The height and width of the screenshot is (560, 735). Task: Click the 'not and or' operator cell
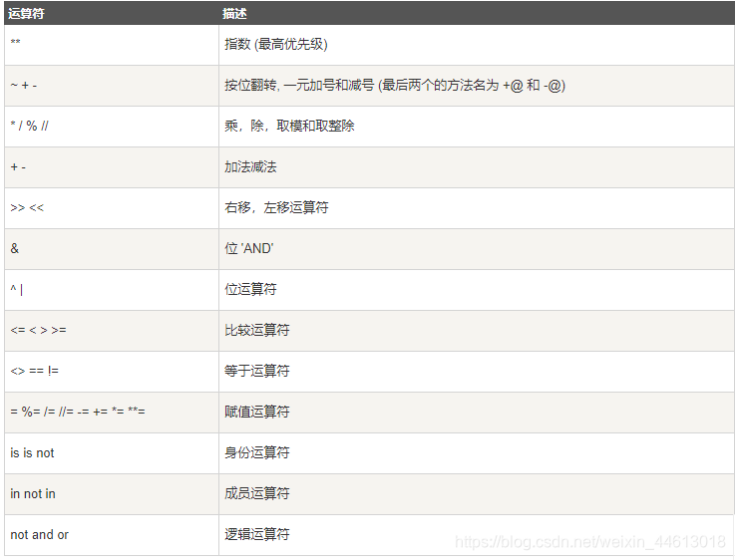click(111, 535)
